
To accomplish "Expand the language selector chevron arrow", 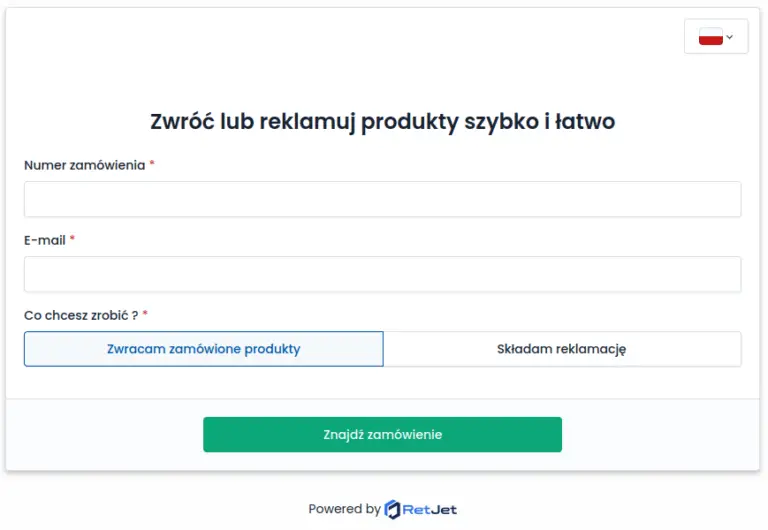I will [730, 37].
